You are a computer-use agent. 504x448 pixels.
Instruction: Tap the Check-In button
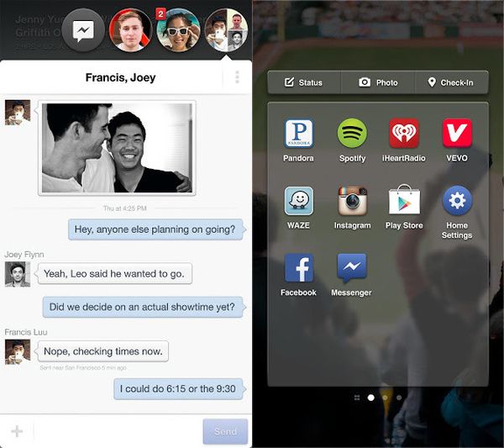coord(451,82)
